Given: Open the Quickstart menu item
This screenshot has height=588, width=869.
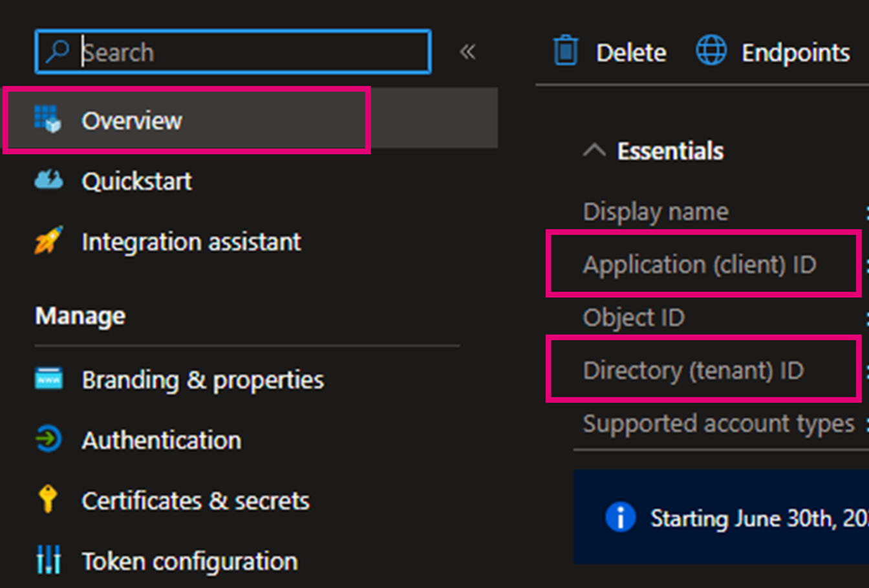Looking at the screenshot, I should 136,181.
